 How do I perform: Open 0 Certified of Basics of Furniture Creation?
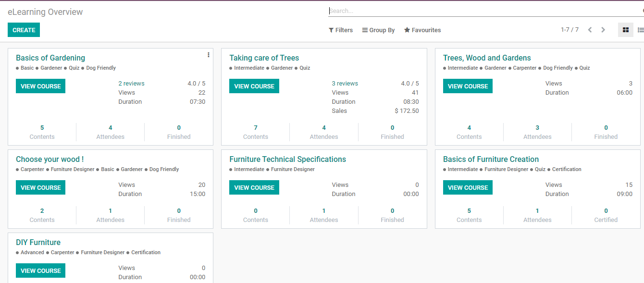pos(606,215)
